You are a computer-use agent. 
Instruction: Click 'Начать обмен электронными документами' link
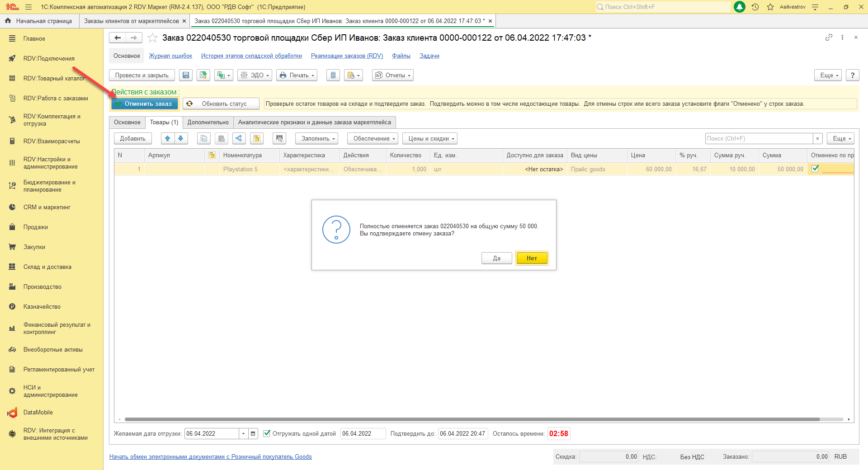211,457
